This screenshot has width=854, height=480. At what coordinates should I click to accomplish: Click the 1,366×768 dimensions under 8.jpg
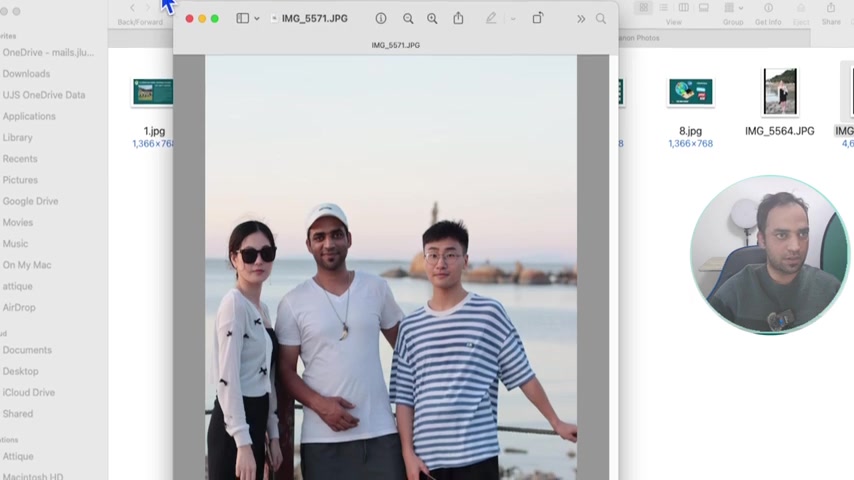(x=690, y=143)
